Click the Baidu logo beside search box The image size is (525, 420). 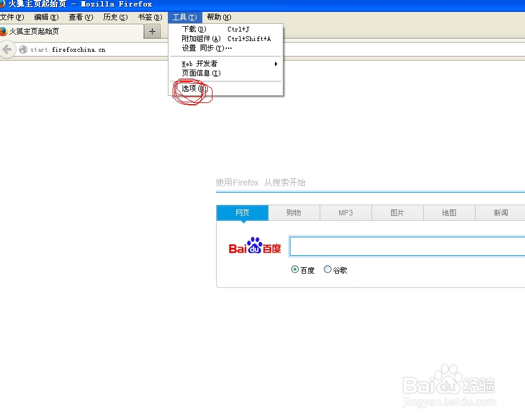pos(255,246)
